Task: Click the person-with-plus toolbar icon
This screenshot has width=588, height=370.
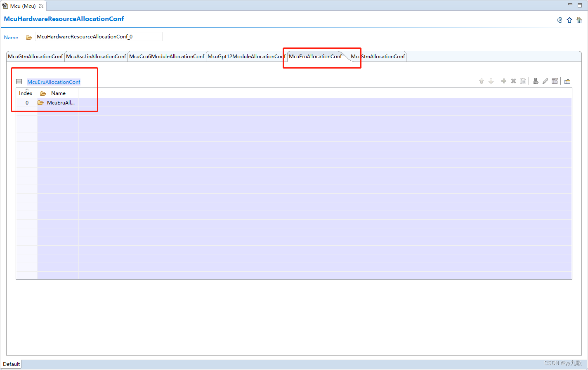Action: tap(536, 81)
